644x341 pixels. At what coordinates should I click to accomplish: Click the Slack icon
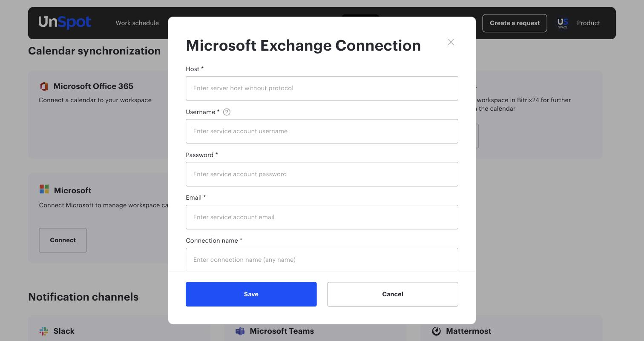[x=43, y=331]
